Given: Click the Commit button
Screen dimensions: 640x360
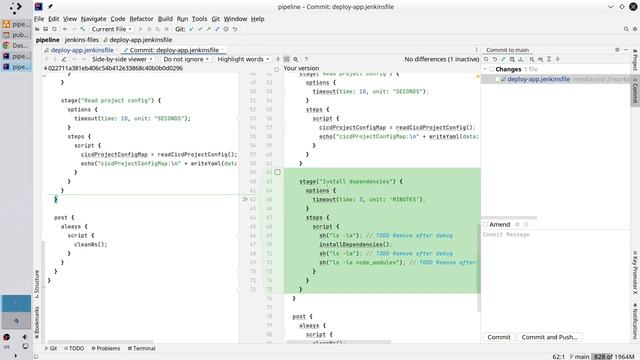Looking at the screenshot, I should click(x=499, y=337).
